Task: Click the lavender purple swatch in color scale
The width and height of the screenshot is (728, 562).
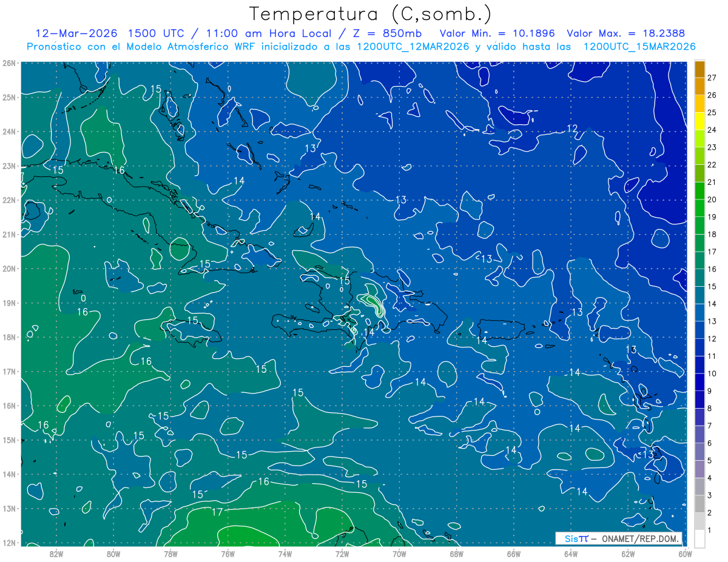Action: pos(699,469)
